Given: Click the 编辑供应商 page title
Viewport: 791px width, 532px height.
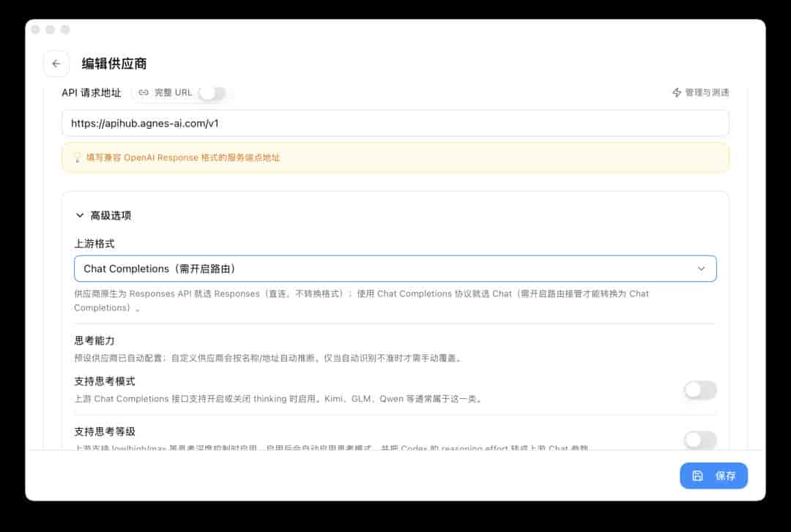Looking at the screenshot, I should tap(114, 64).
